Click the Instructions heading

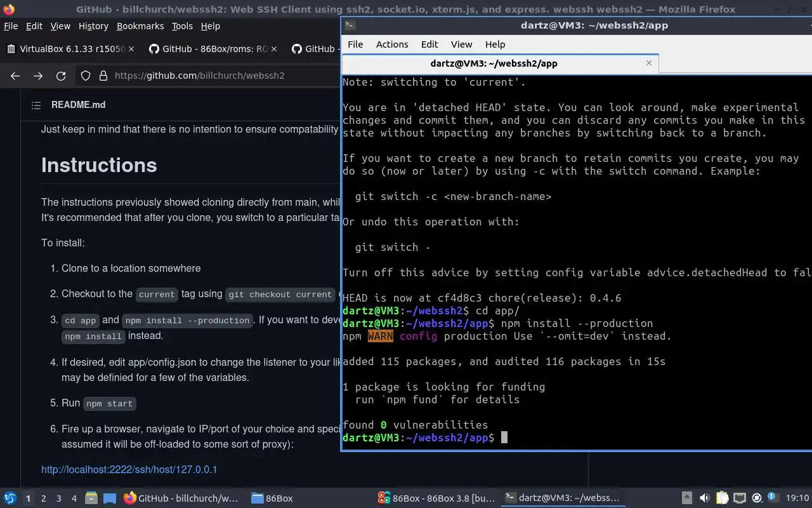coord(99,165)
